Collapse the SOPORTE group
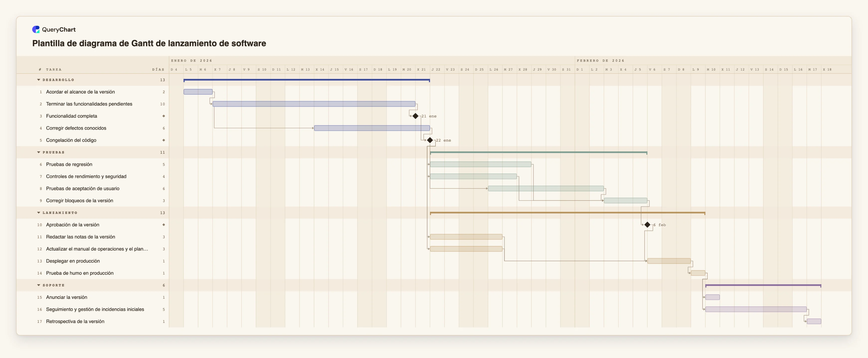The width and height of the screenshot is (868, 358). click(39, 285)
